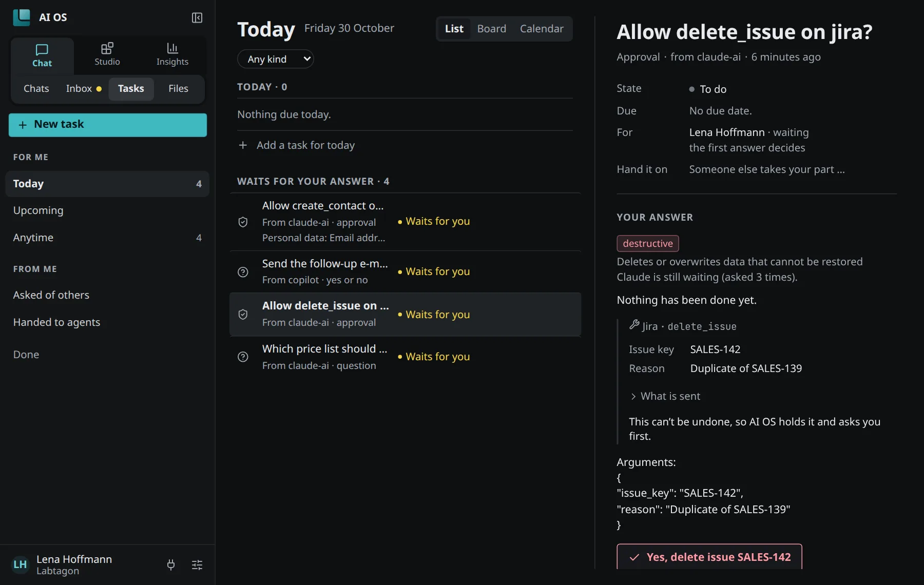This screenshot has height=585, width=924.
Task: Click shield icon of delete_issue task
Action: [x=243, y=314]
